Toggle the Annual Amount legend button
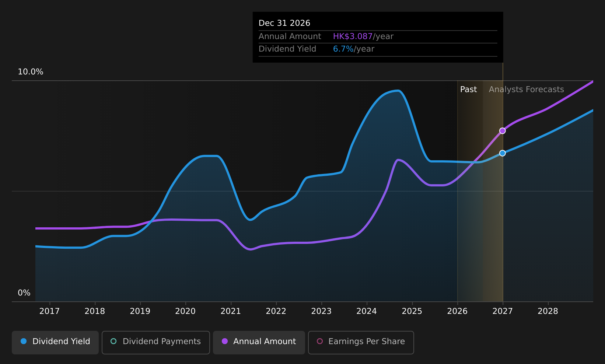This screenshot has width=605, height=364. tap(259, 342)
